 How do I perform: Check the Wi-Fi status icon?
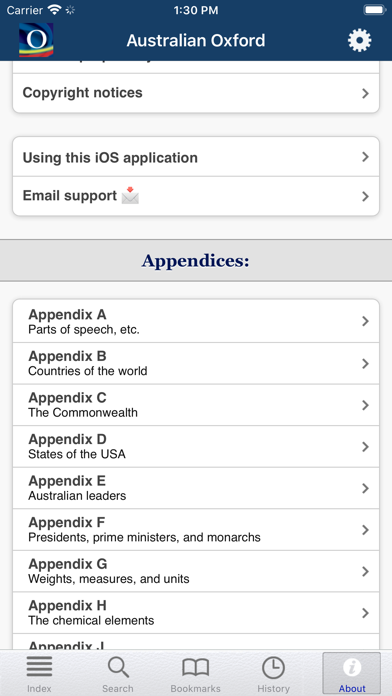55,10
